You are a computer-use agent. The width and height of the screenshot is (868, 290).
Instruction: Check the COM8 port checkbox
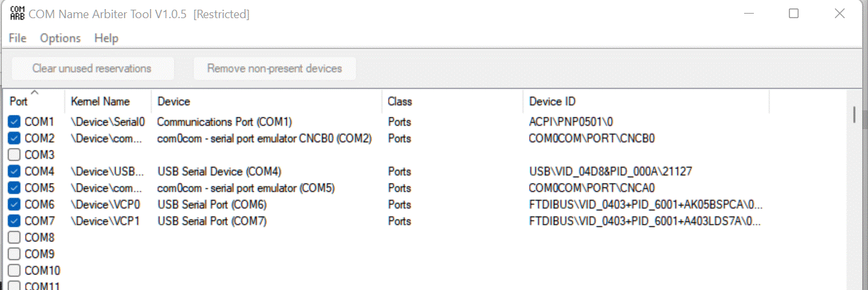[14, 237]
